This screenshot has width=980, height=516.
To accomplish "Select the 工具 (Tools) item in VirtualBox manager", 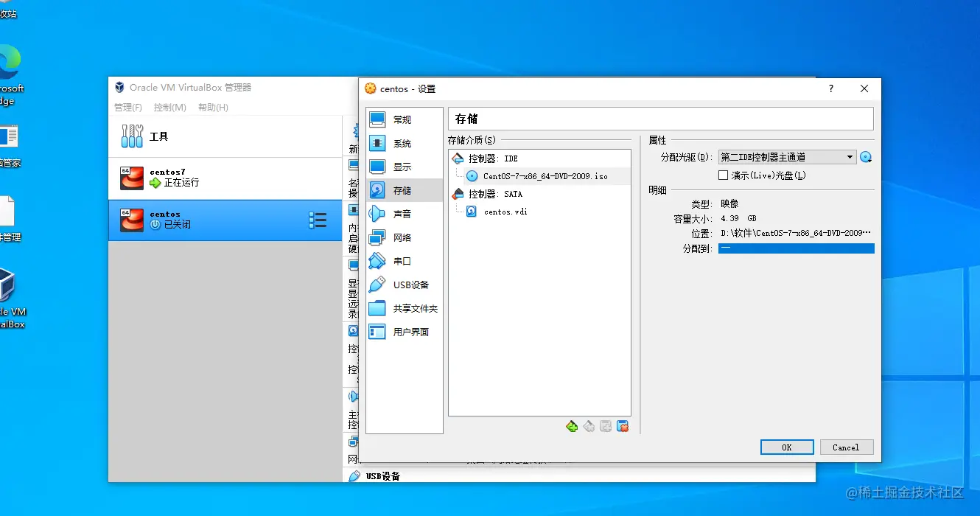I will coord(225,136).
